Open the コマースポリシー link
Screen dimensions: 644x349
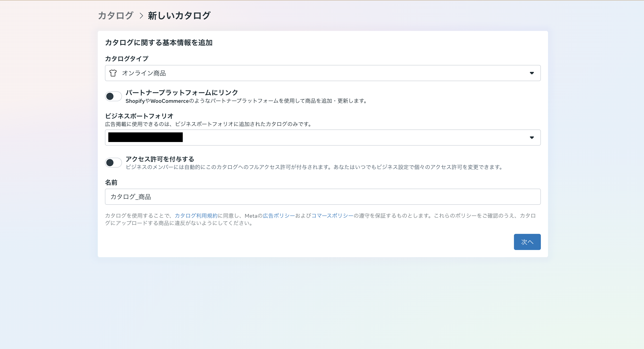pyautogui.click(x=332, y=215)
